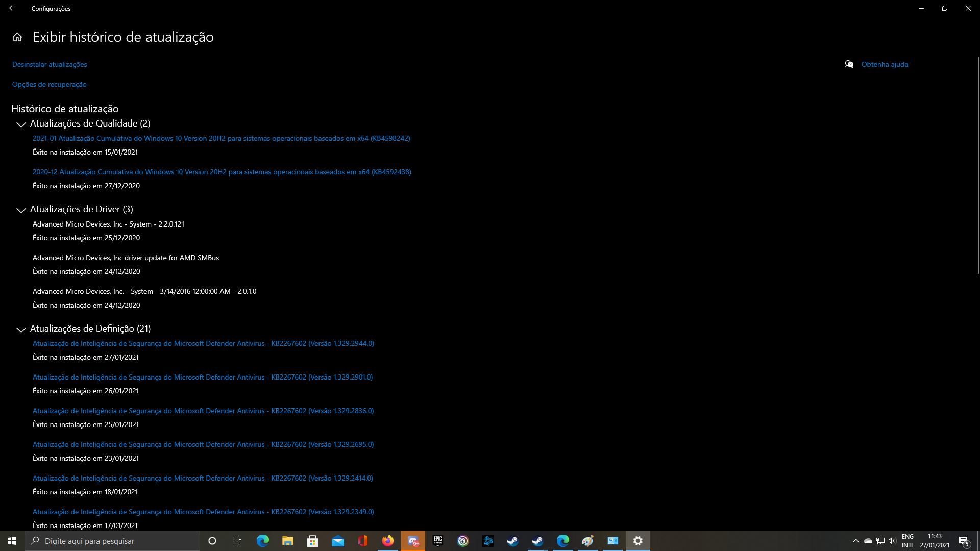The image size is (980, 551).
Task: Open Defender update Versão 1.329.2944.0 link
Action: click(x=203, y=343)
